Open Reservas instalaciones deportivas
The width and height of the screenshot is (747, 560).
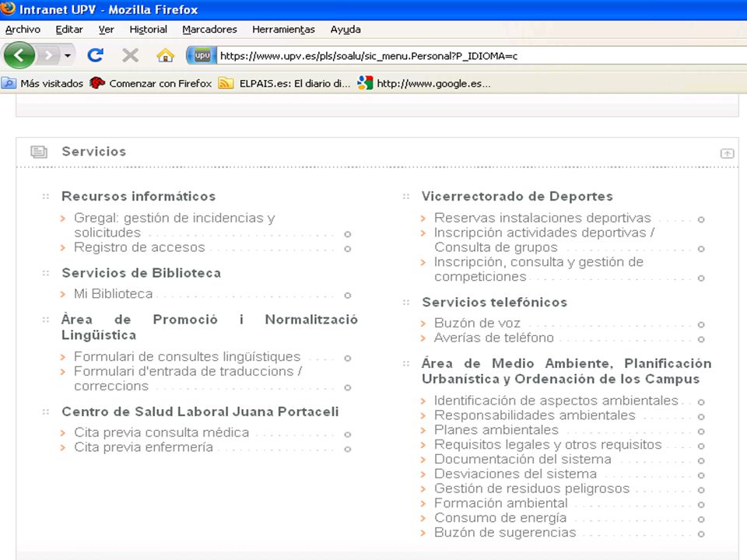click(x=542, y=218)
